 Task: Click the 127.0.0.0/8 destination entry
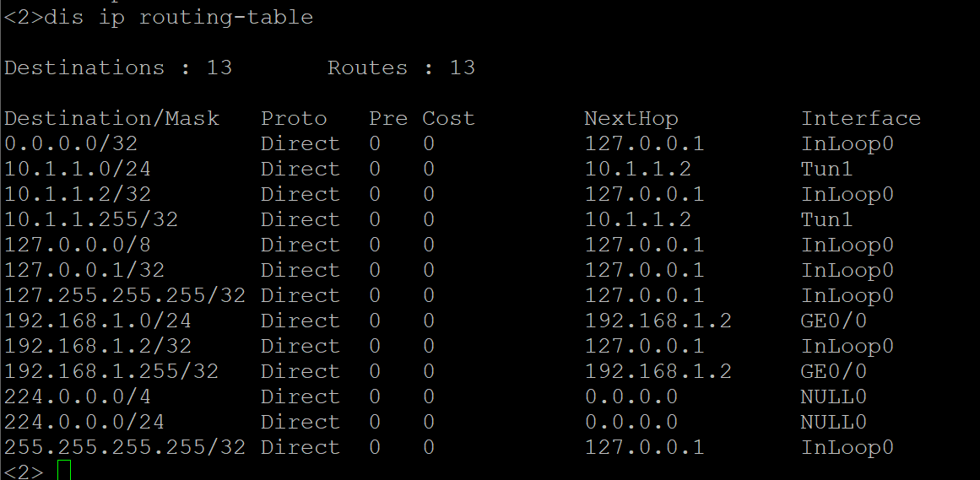[71, 245]
